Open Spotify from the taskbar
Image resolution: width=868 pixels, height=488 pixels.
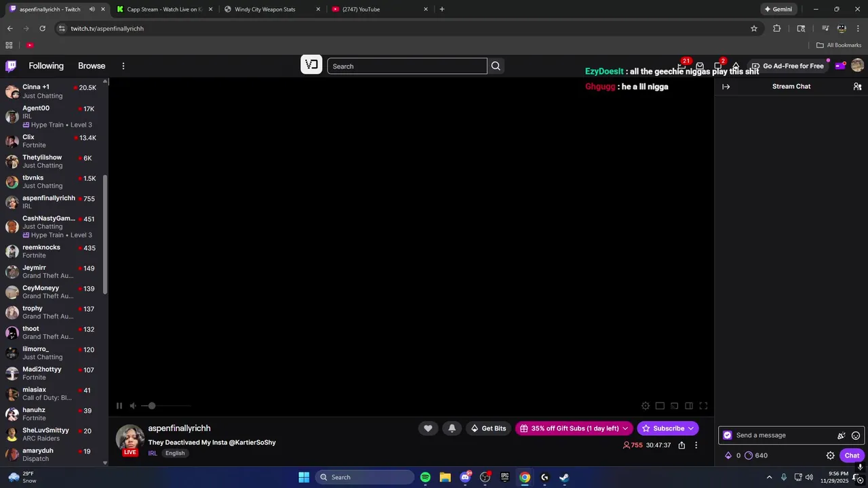coord(425,477)
